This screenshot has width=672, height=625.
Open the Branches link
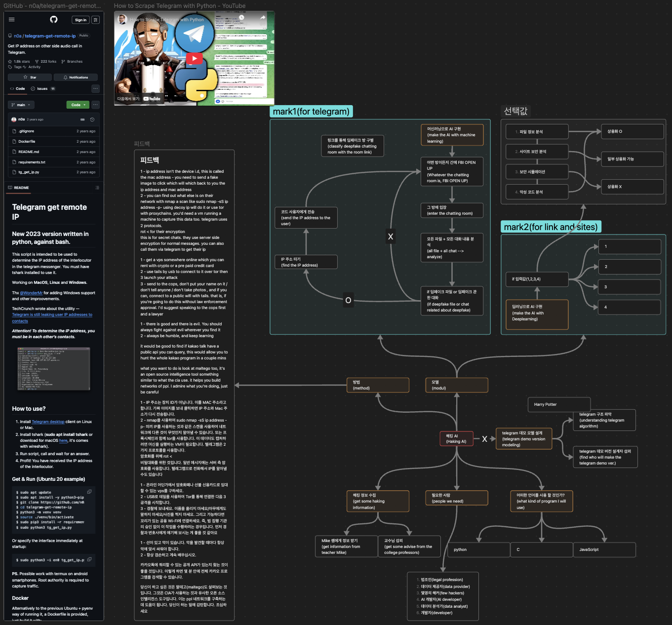[x=72, y=62]
